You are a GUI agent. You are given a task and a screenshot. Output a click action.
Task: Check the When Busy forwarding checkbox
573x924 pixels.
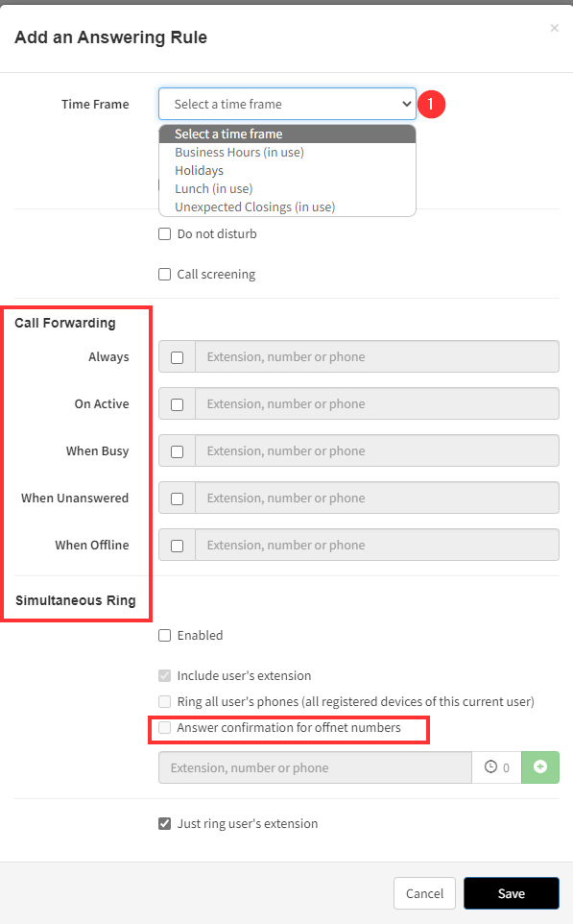(177, 451)
